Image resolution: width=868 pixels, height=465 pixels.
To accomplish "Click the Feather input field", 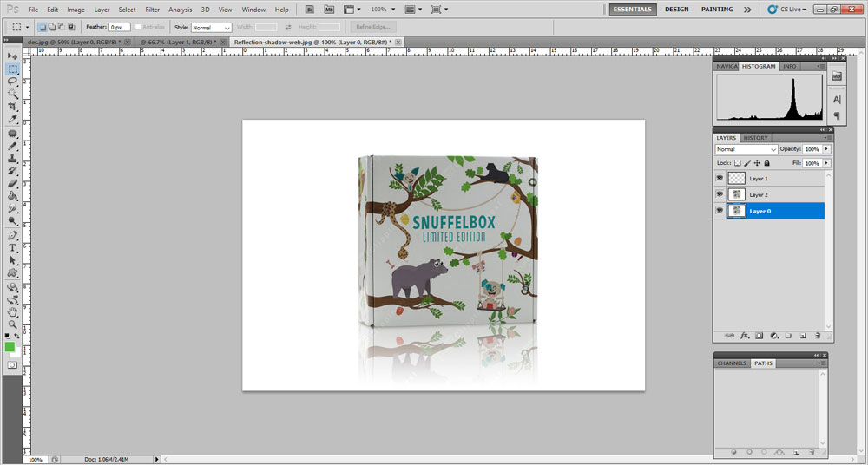I will [119, 28].
